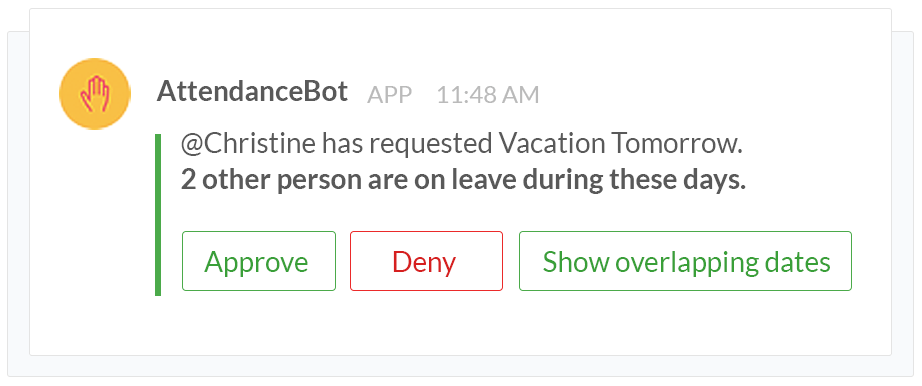Image resolution: width=922 pixels, height=386 pixels.
Task: Open the AttendanceBot sender name profile
Action: pyautogui.click(x=252, y=92)
